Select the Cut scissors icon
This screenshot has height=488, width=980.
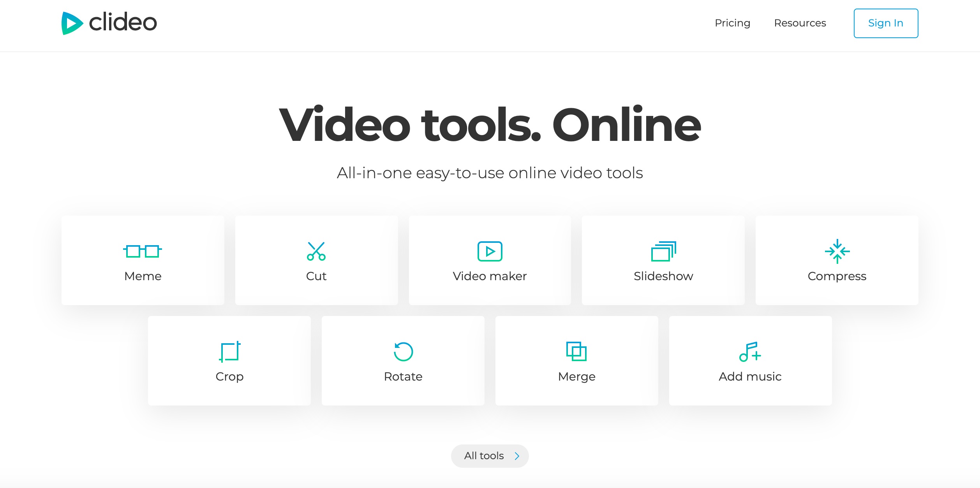coord(316,251)
